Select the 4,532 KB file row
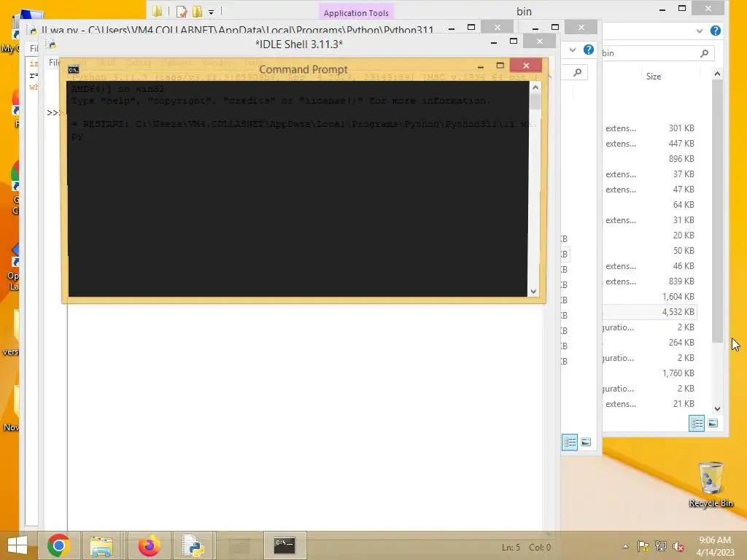Viewport: 747px width, 560px height. [x=649, y=312]
